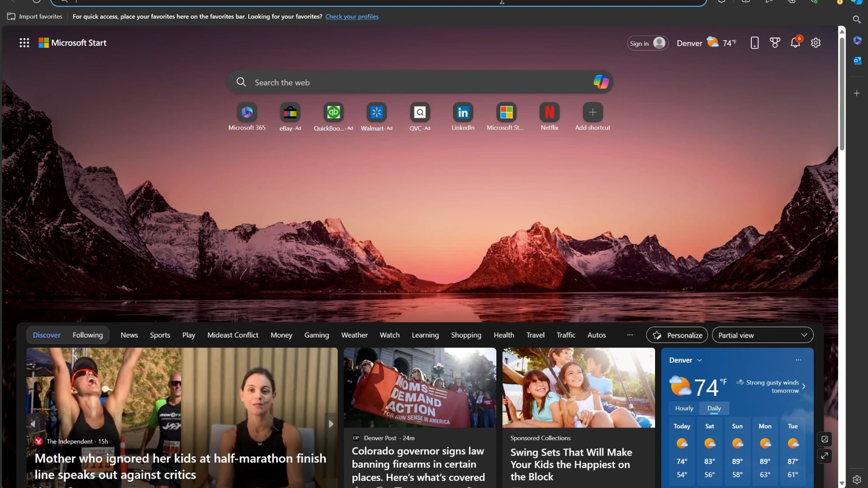Open Microsoft Rewards trophy icon

coord(775,43)
